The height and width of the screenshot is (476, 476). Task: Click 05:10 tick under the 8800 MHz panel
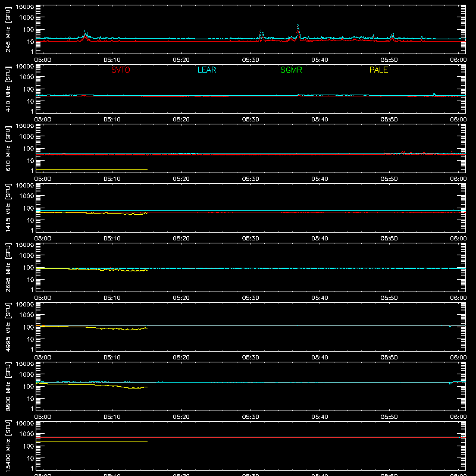pos(112,417)
